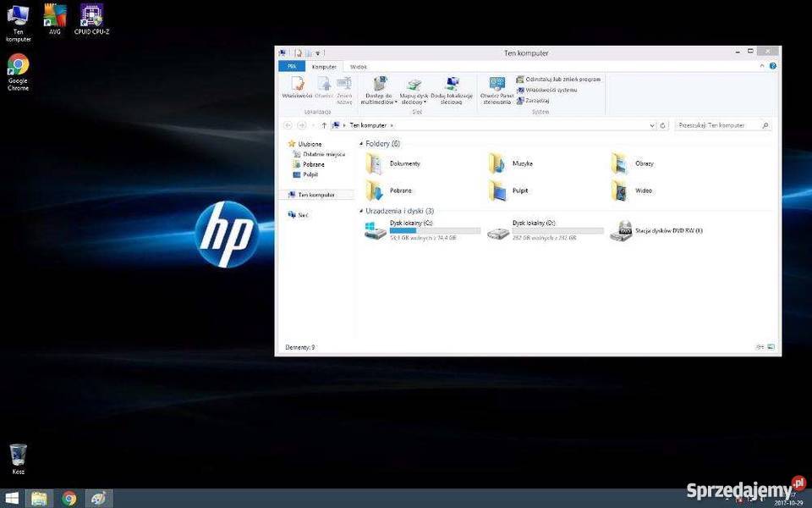
Task: Launch CPUID CPU-Z from the desktop
Action: tap(91, 17)
